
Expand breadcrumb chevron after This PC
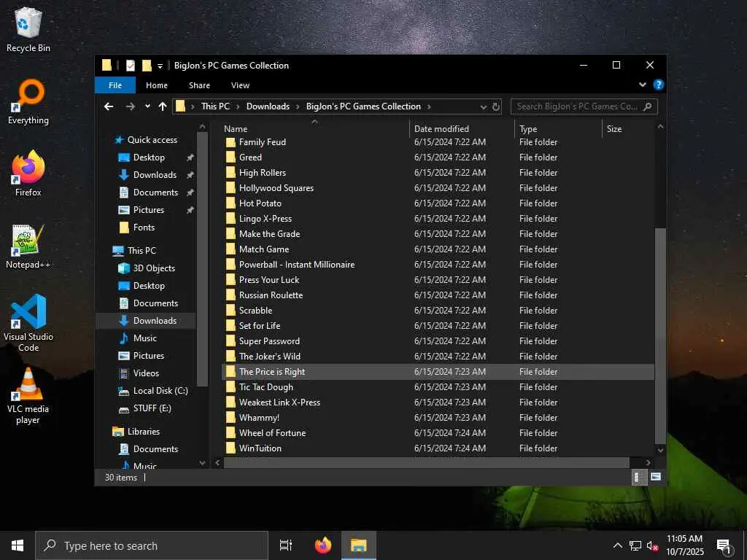[x=238, y=106]
